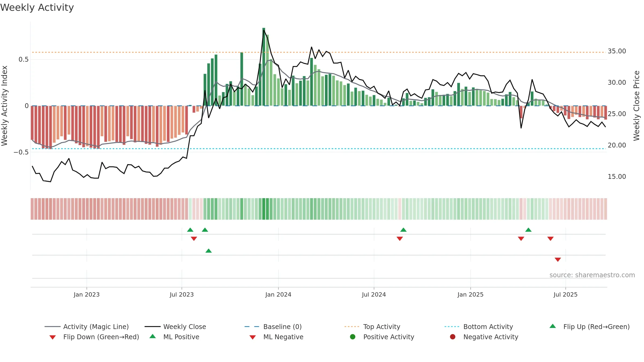The image size is (644, 362).
Task: Toggle Flip Up (Red→Green) legend entry
Action: [x=589, y=327]
